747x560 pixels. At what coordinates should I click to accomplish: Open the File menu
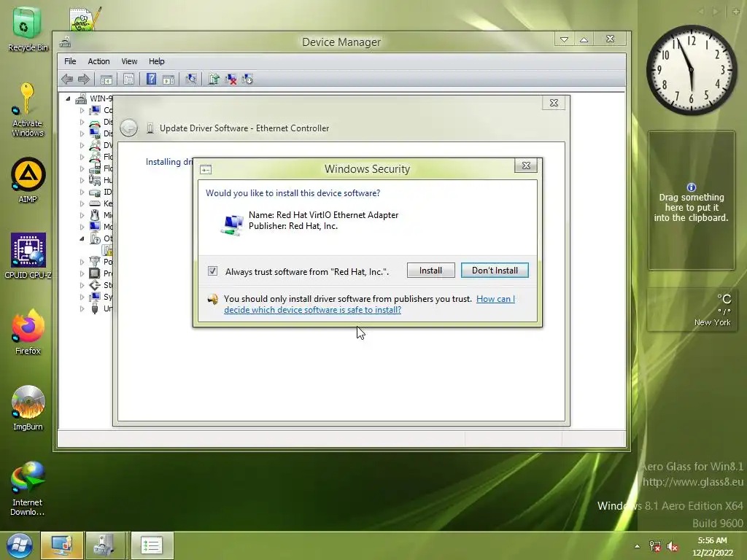[x=70, y=61]
